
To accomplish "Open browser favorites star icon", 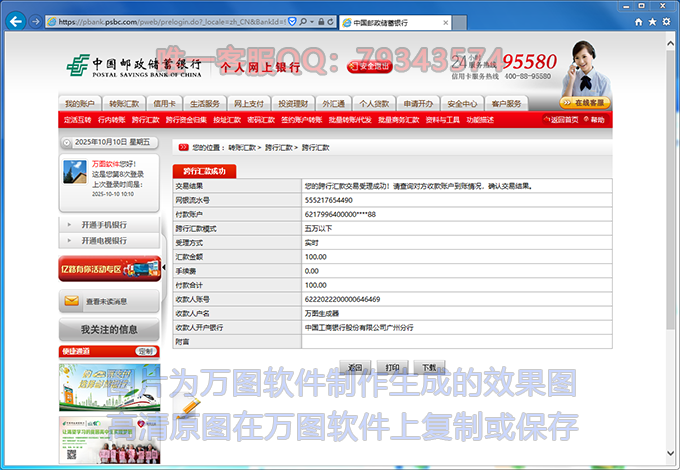I will tap(651, 21).
